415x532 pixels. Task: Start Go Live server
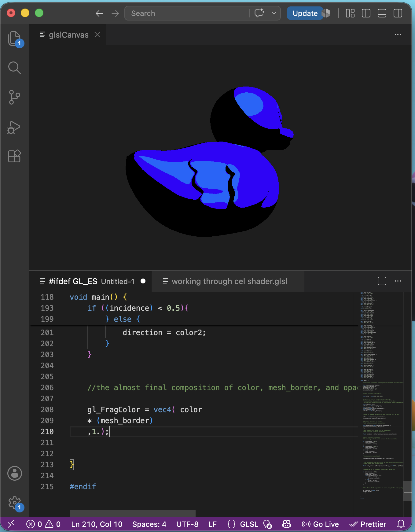320,524
